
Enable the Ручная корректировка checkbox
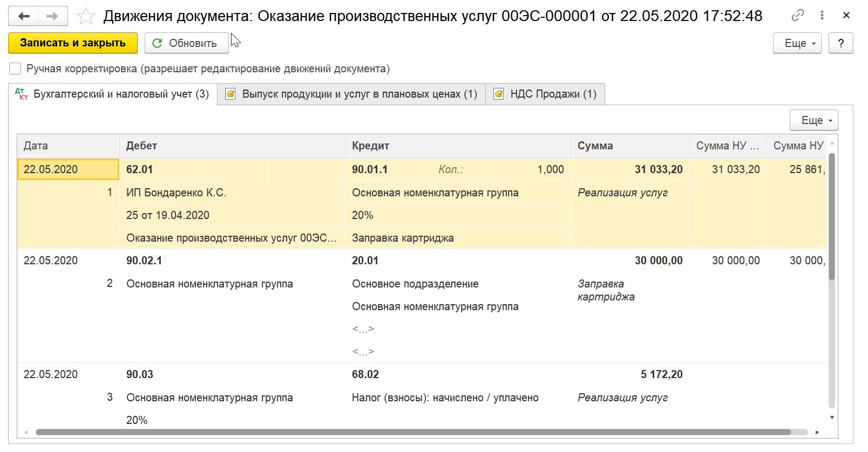point(15,69)
